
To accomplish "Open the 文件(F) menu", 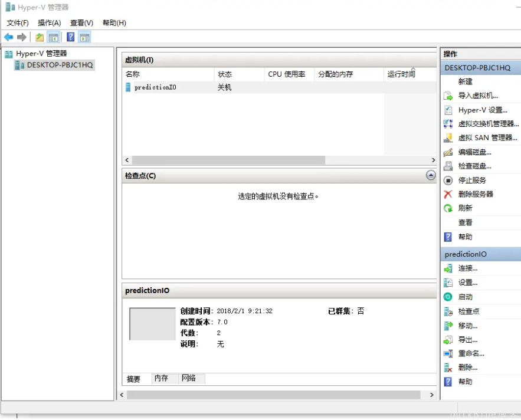I will (x=18, y=23).
